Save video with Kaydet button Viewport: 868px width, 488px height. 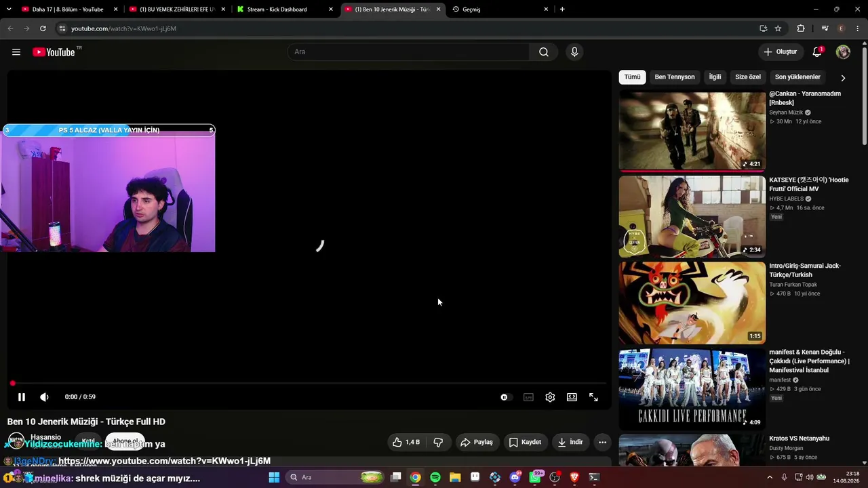tap(525, 442)
